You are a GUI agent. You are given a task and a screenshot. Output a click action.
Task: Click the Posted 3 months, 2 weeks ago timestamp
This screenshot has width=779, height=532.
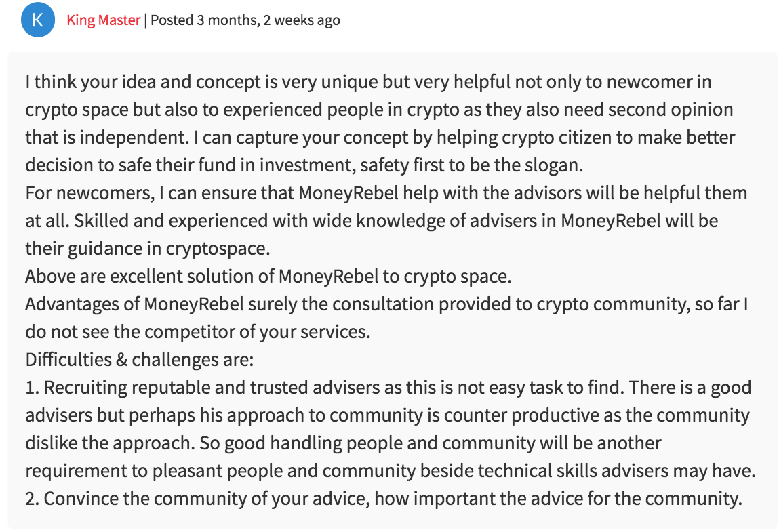[x=245, y=20]
